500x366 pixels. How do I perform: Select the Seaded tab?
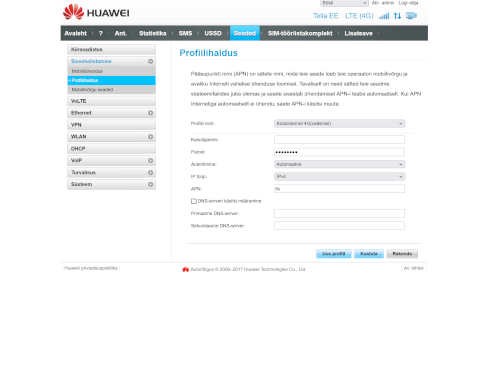245,33
